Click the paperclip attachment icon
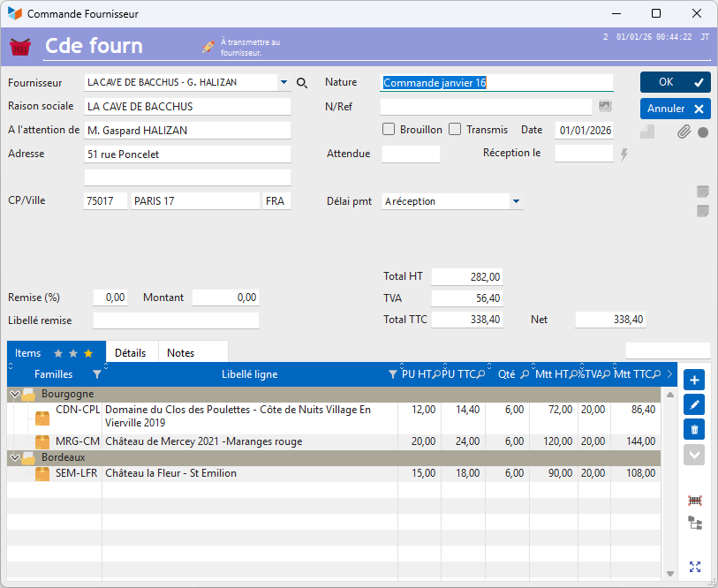 point(684,132)
